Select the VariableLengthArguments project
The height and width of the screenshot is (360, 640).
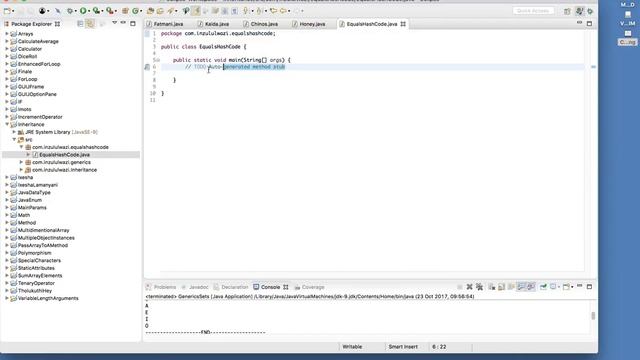coord(48,298)
